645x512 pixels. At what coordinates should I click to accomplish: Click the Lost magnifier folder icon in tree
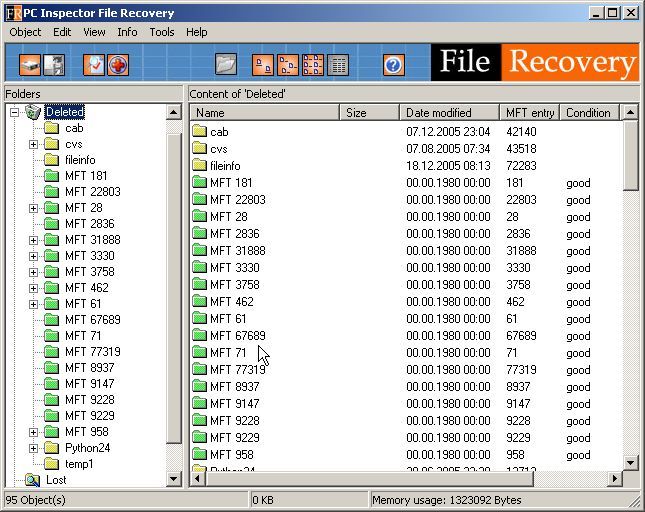coord(32,480)
